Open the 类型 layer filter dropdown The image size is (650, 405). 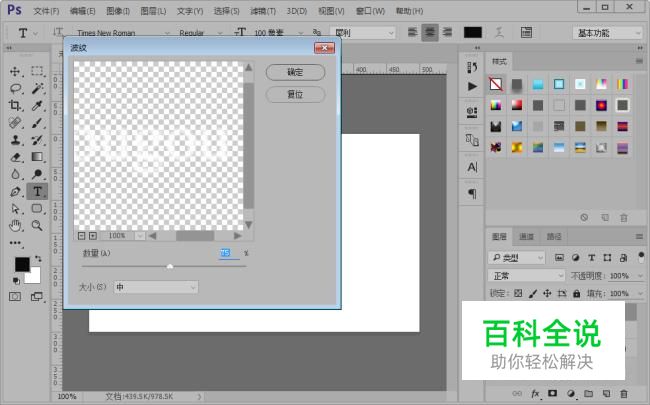[517, 258]
